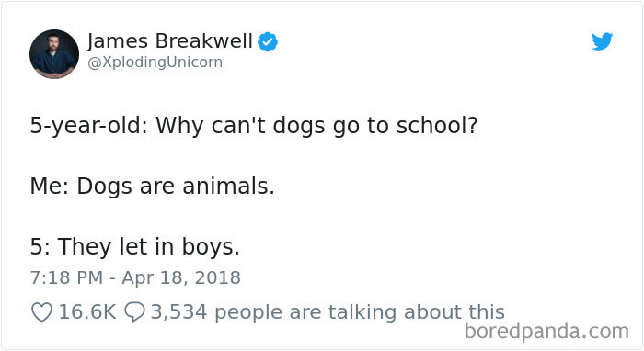Screen dimensions: 644x351
Task: Open the James Breakwell display name
Action: click(x=170, y=41)
